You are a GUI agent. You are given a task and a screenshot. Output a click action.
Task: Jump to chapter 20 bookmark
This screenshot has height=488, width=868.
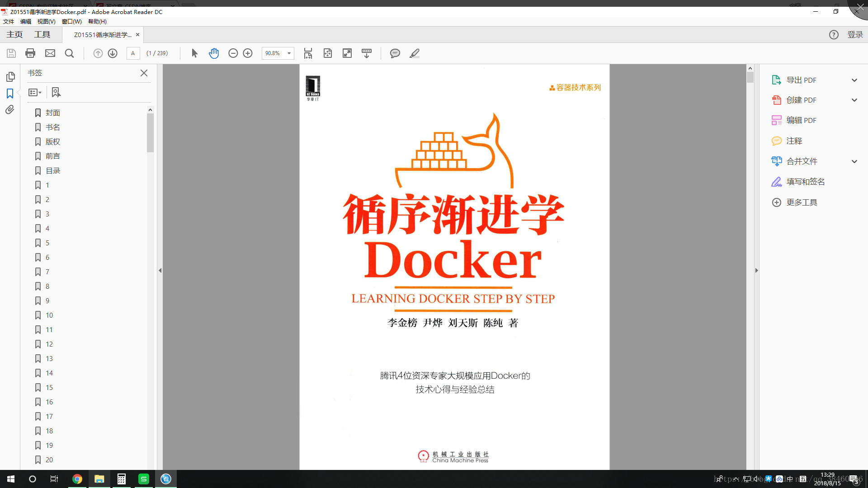49,460
